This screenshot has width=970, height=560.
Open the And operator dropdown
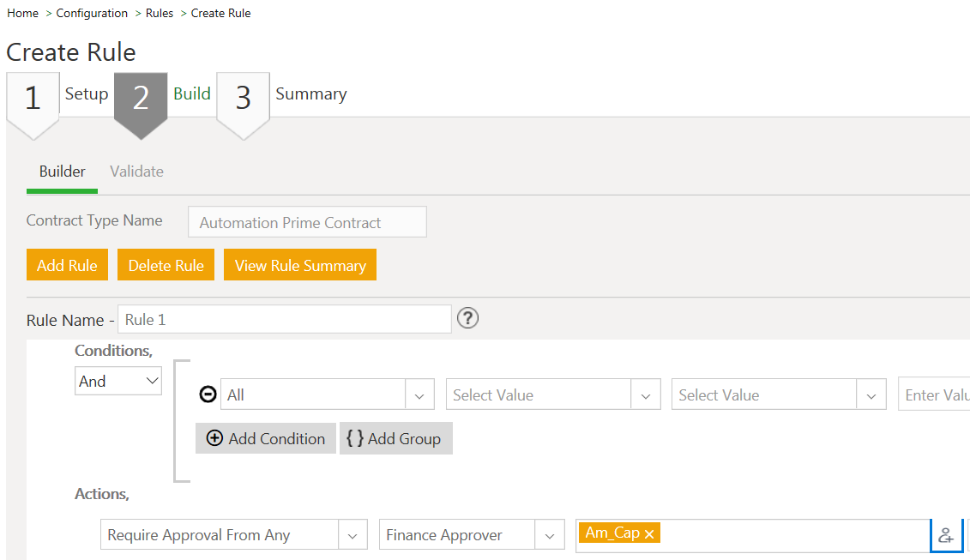[x=118, y=382]
